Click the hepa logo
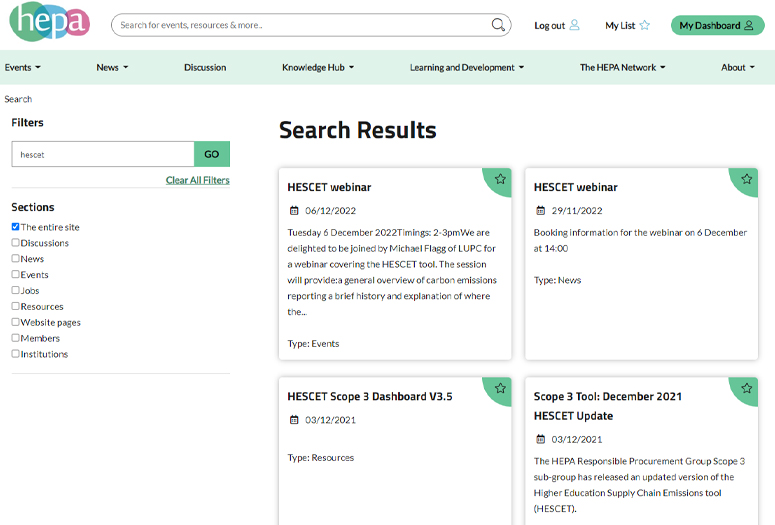Viewport: 775px width, 525px height. click(49, 21)
